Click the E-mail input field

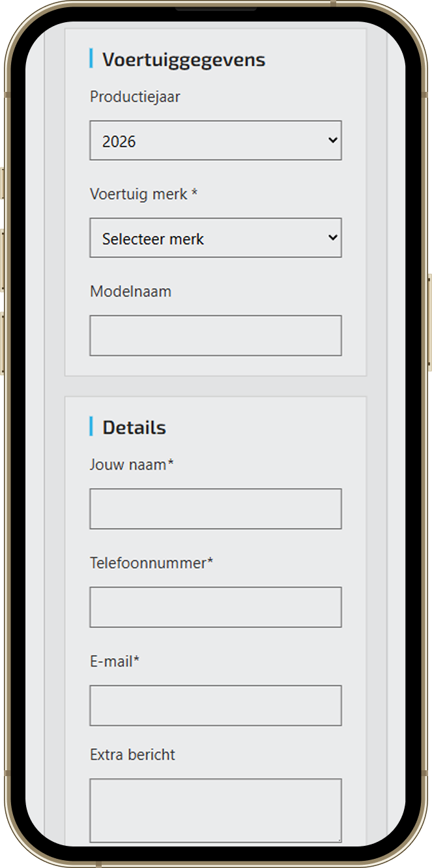tap(215, 705)
